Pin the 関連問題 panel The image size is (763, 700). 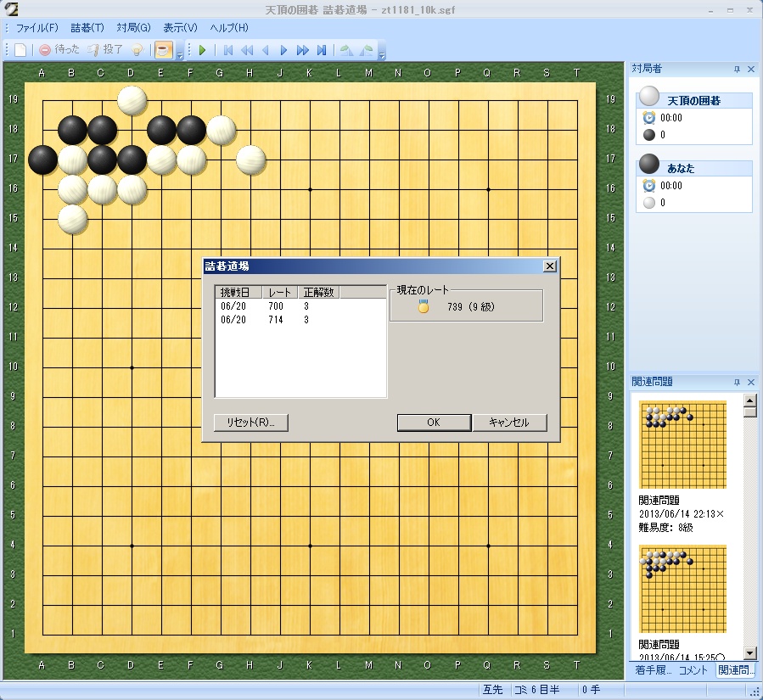[x=737, y=382]
